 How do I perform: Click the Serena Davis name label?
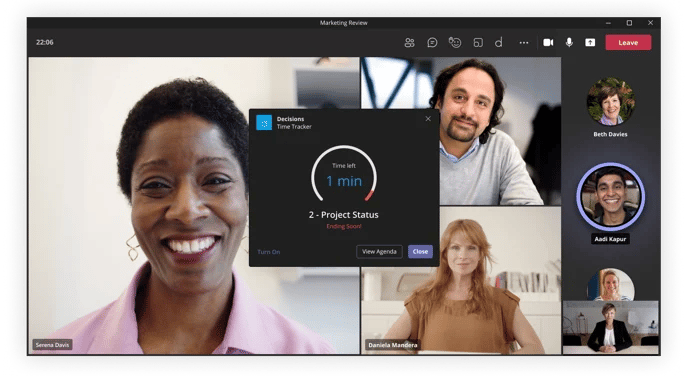(x=52, y=345)
